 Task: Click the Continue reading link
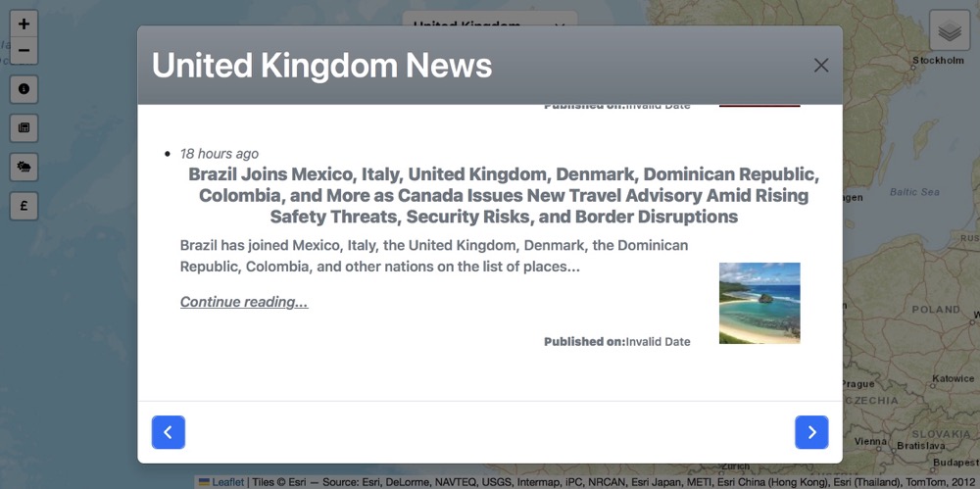pyautogui.click(x=244, y=302)
